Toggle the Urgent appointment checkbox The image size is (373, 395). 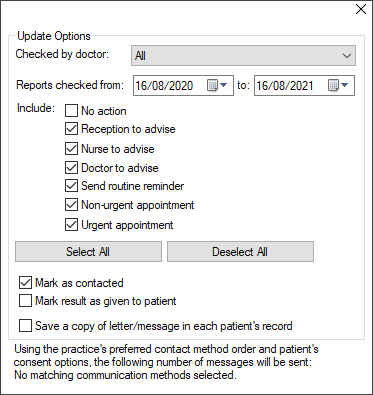[x=71, y=225]
